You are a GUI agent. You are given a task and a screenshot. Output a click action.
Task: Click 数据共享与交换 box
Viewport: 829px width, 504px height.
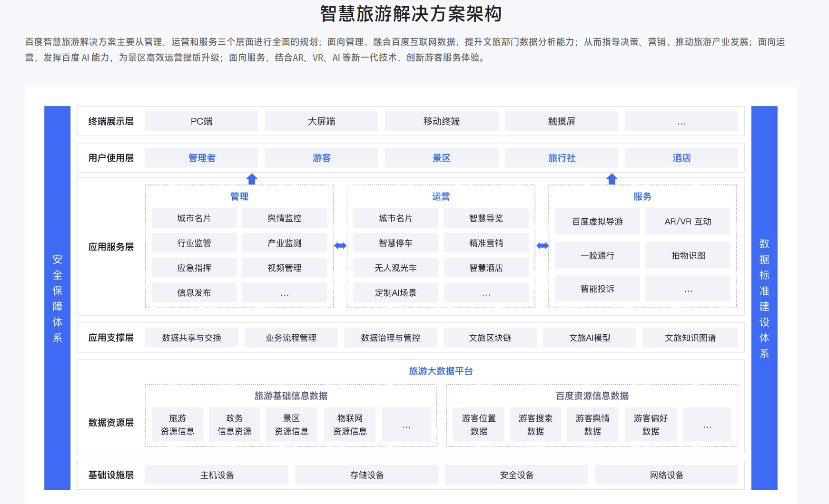click(192, 338)
